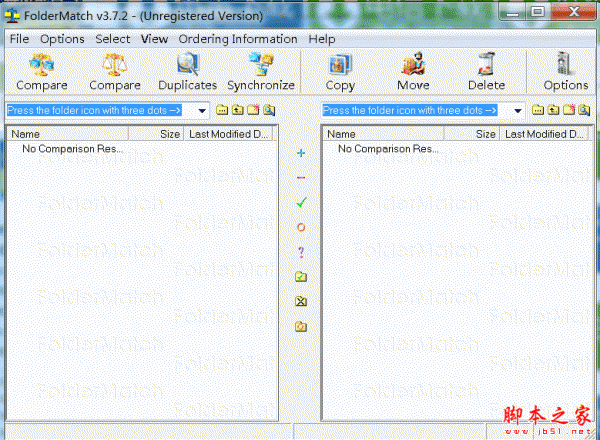The width and height of the screenshot is (600, 440).
Task: Minimize the FolderMatch window
Action: (x=512, y=13)
